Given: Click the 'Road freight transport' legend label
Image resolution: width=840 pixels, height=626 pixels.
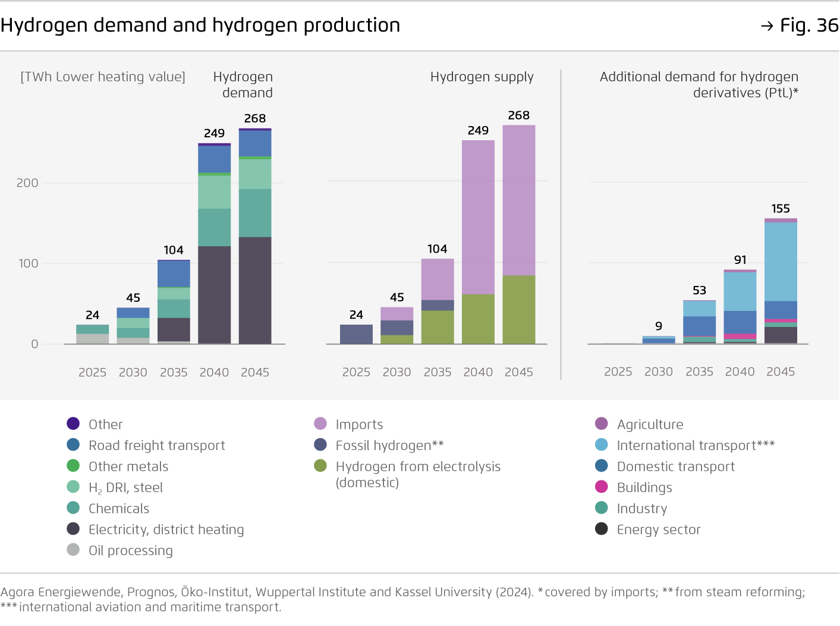Looking at the screenshot, I should (x=157, y=445).
